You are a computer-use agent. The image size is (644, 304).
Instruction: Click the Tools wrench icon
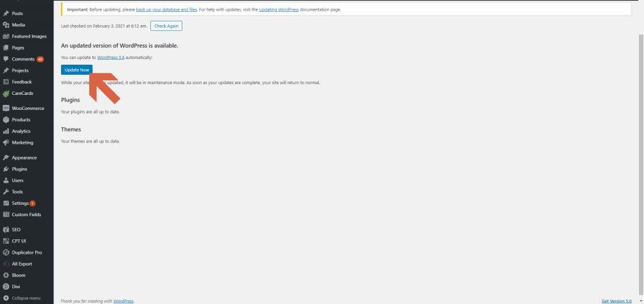[6, 192]
